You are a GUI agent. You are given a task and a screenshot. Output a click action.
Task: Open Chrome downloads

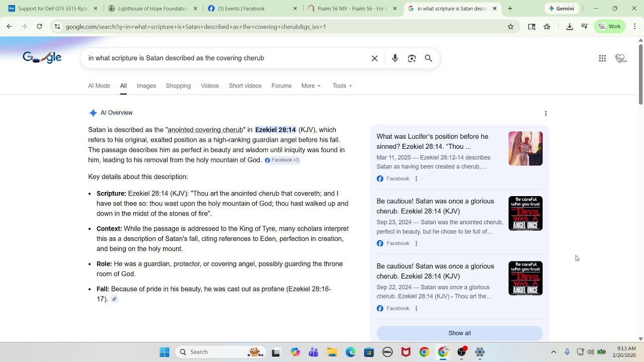pyautogui.click(x=570, y=27)
